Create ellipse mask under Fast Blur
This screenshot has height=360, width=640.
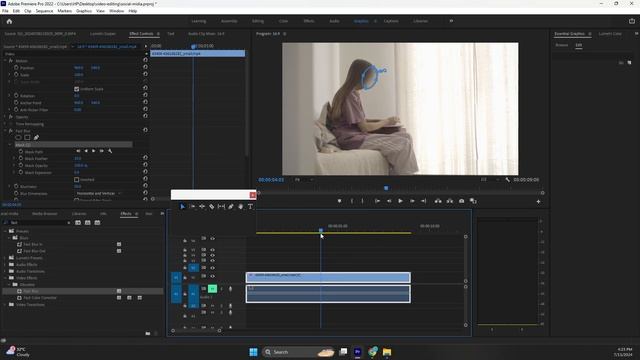pos(18,138)
